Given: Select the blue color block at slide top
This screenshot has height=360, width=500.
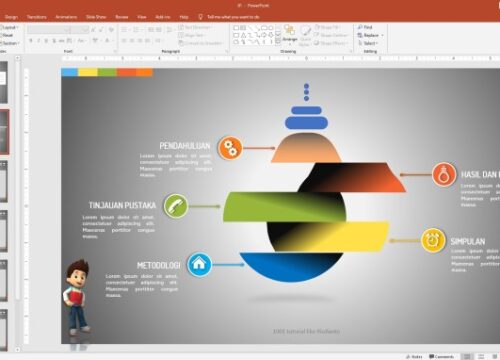Looking at the screenshot, I should [x=69, y=72].
